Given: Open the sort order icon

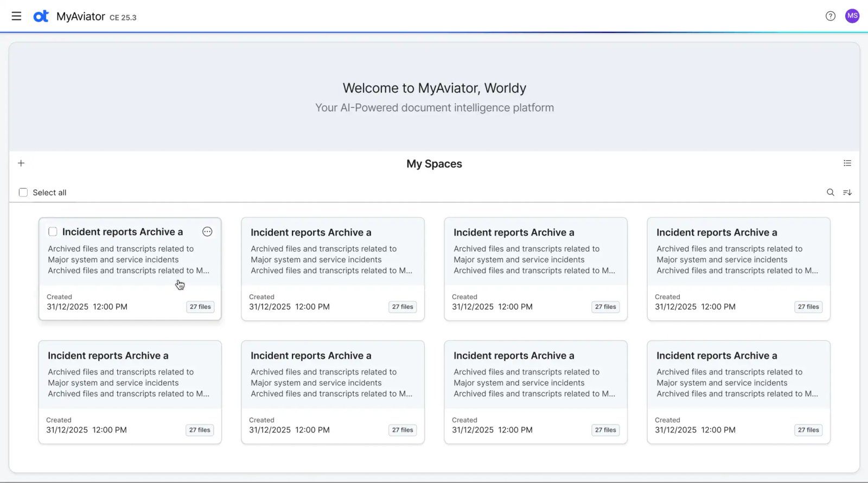Looking at the screenshot, I should [847, 193].
